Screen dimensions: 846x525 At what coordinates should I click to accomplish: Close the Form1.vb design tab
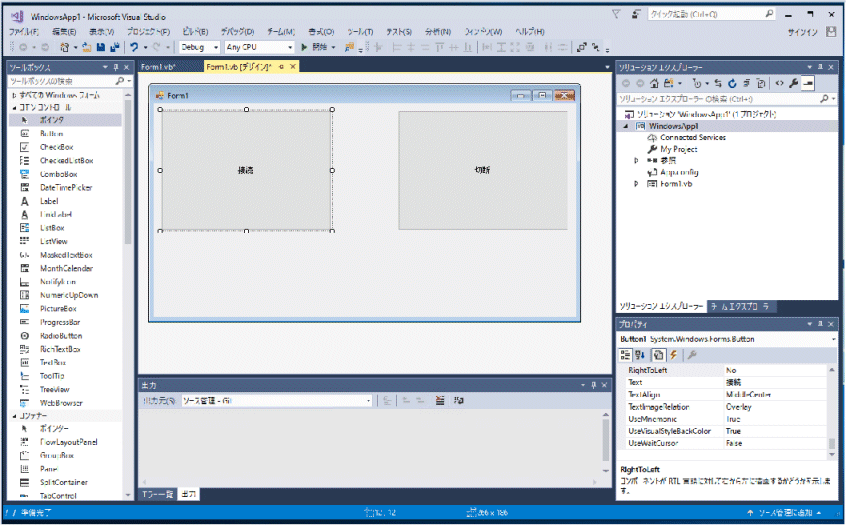click(293, 66)
